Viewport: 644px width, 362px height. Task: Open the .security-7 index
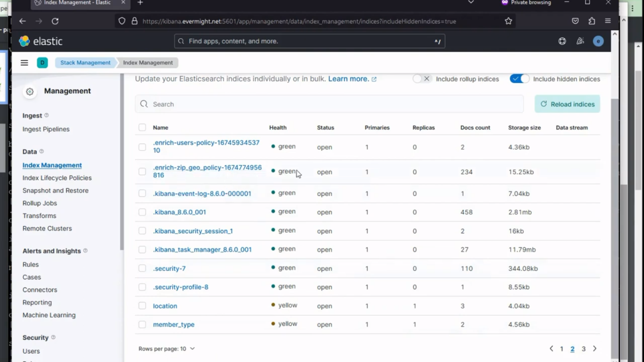coord(169,268)
